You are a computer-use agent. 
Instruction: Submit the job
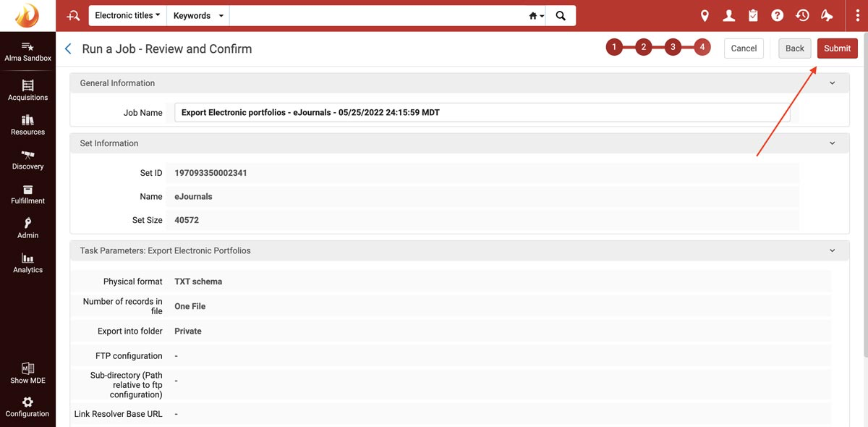click(837, 48)
